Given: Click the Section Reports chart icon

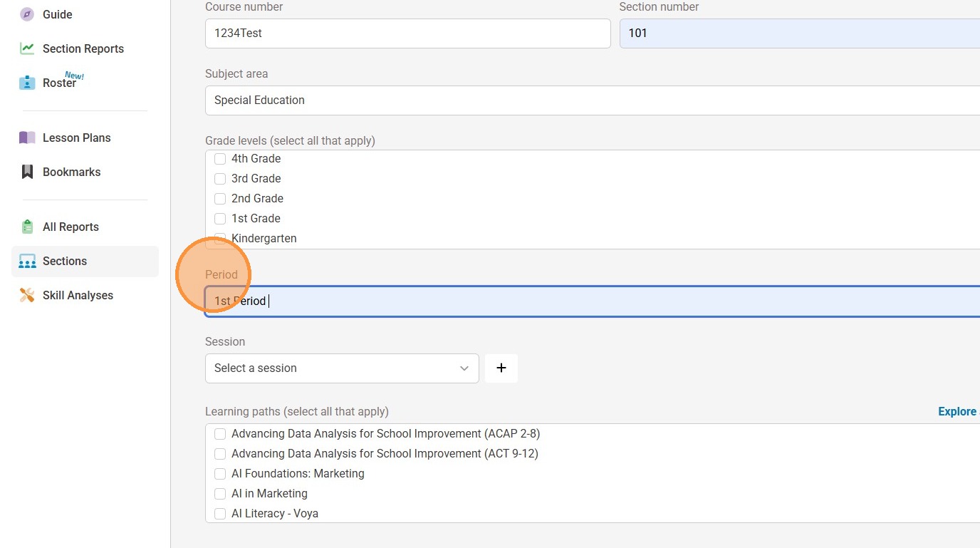Looking at the screenshot, I should pos(27,48).
